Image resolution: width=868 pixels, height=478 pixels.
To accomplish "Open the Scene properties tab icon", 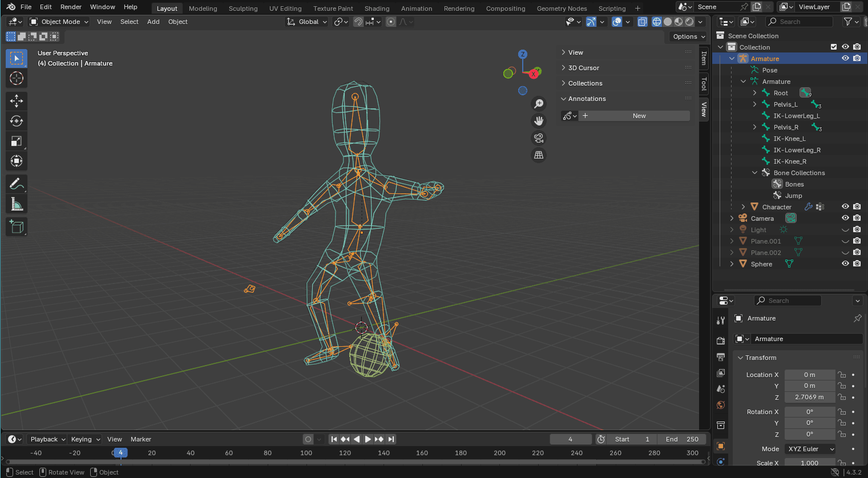I will tap(721, 388).
